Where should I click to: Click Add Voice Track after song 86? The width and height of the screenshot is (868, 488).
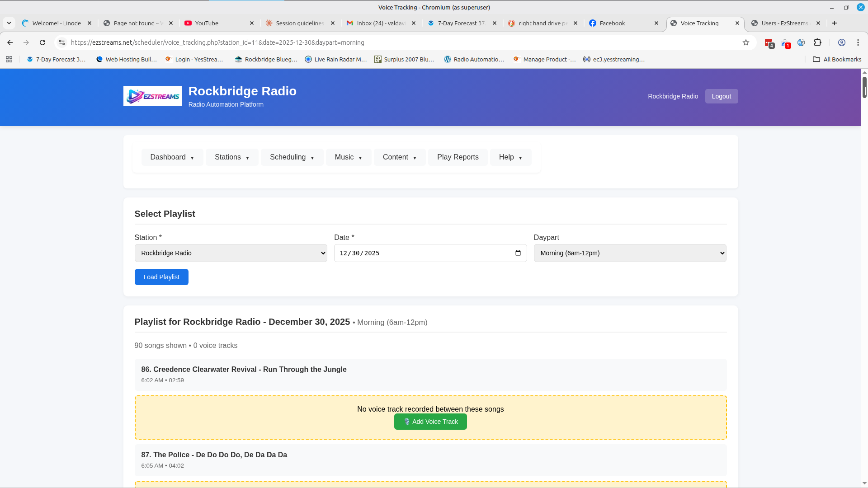(x=430, y=422)
